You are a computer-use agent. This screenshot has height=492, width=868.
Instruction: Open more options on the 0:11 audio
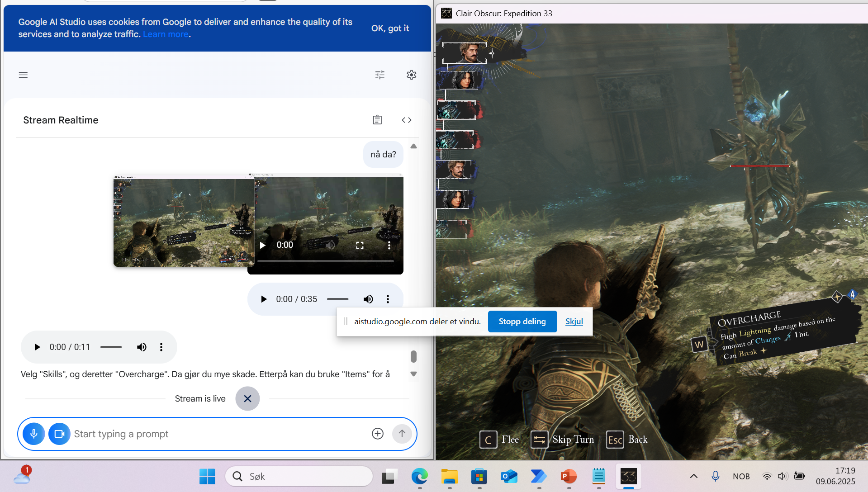click(161, 347)
